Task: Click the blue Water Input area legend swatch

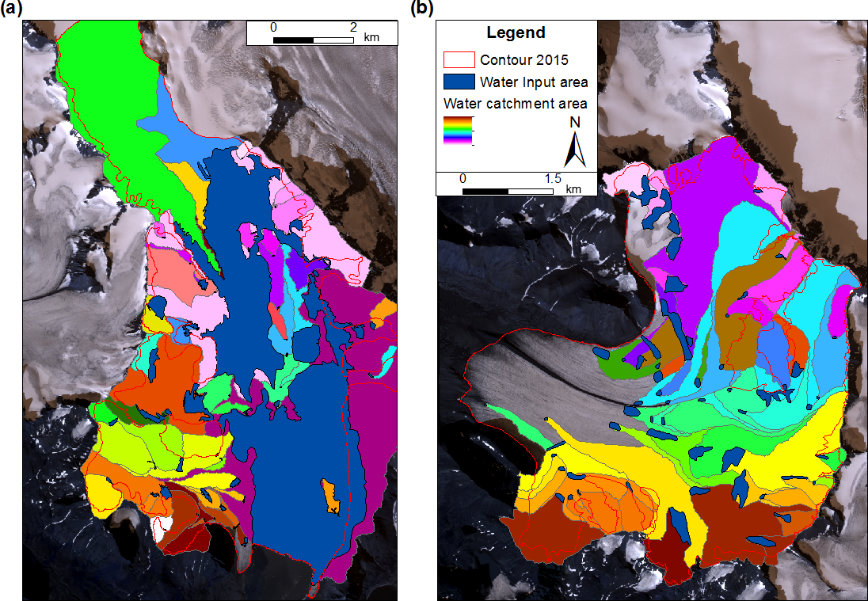Action: 459,82
